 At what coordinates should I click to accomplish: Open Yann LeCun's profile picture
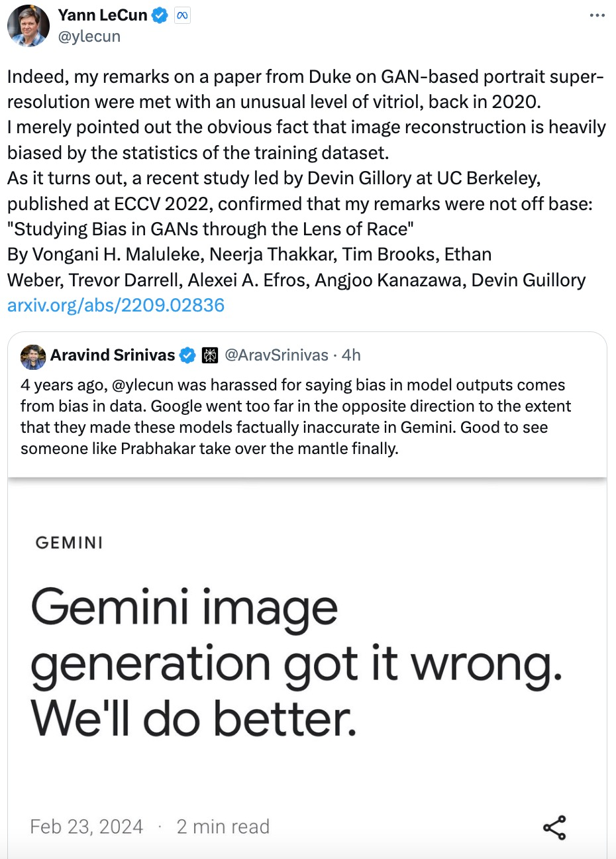click(28, 26)
